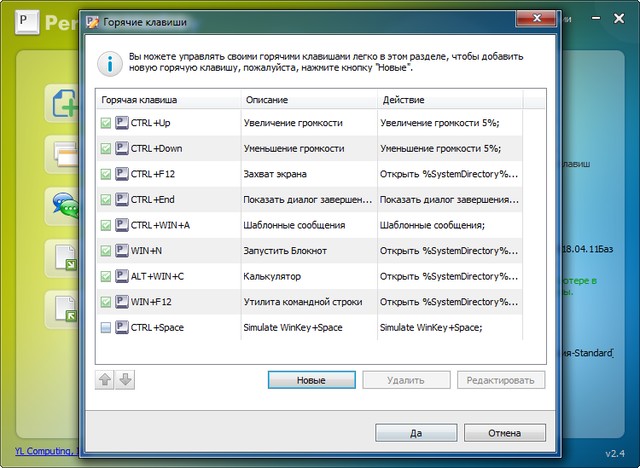Disable the WIN+F12 hotkey checkbox
The height and width of the screenshot is (468, 640).
point(106,302)
